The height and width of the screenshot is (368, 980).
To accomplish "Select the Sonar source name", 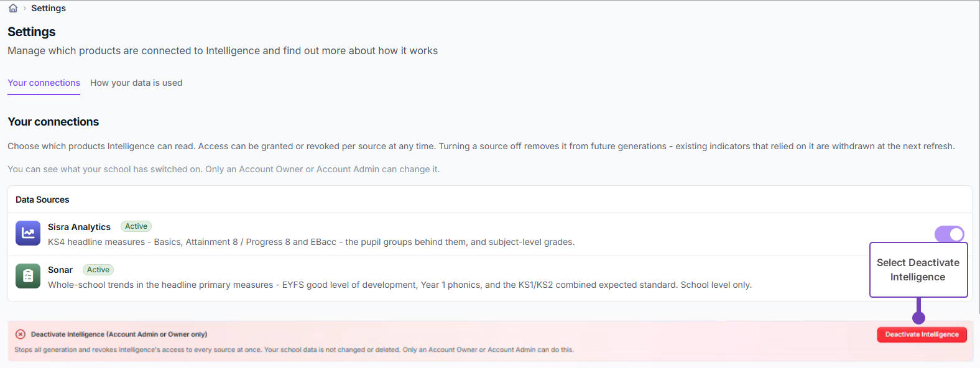I will [60, 270].
